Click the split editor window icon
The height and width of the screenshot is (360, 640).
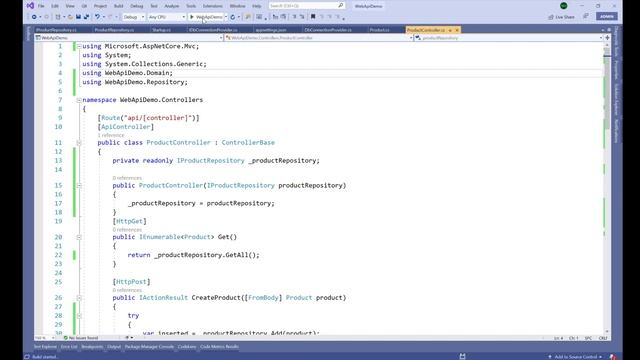pyautogui.click(x=607, y=38)
